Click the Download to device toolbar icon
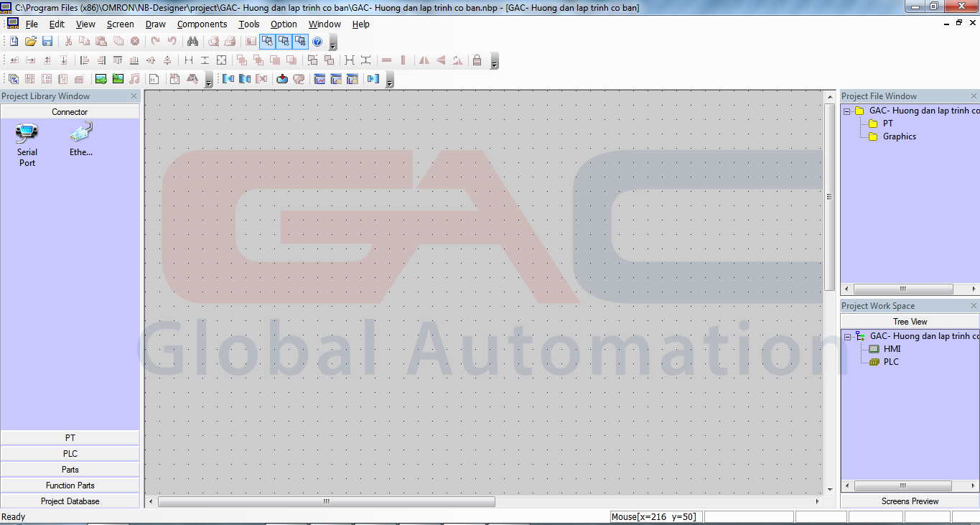This screenshot has height=525, width=980. 282,79
